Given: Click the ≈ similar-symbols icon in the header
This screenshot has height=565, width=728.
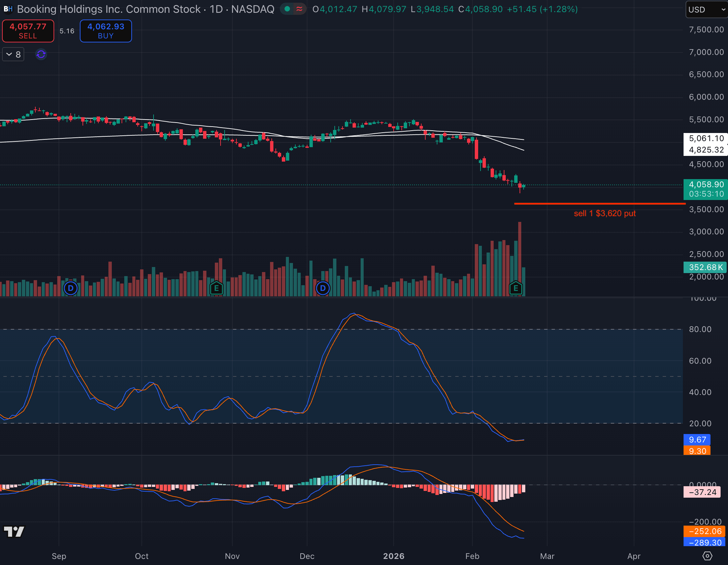Looking at the screenshot, I should pos(299,9).
